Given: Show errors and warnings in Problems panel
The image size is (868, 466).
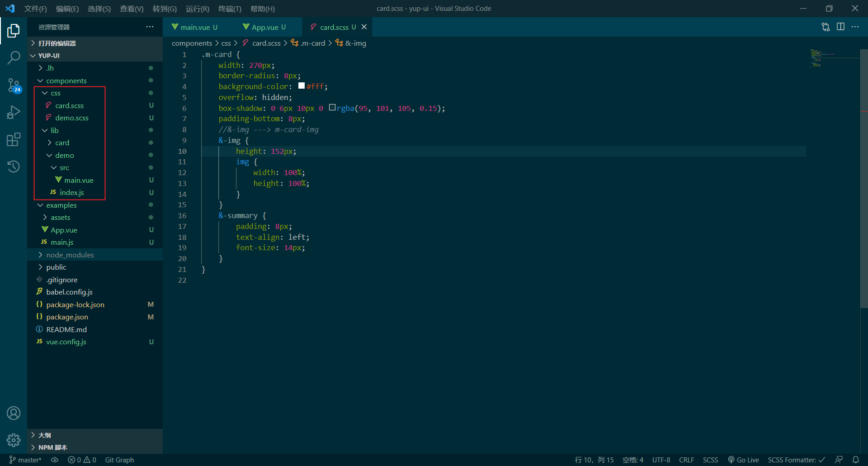Looking at the screenshot, I should pyautogui.click(x=82, y=460).
